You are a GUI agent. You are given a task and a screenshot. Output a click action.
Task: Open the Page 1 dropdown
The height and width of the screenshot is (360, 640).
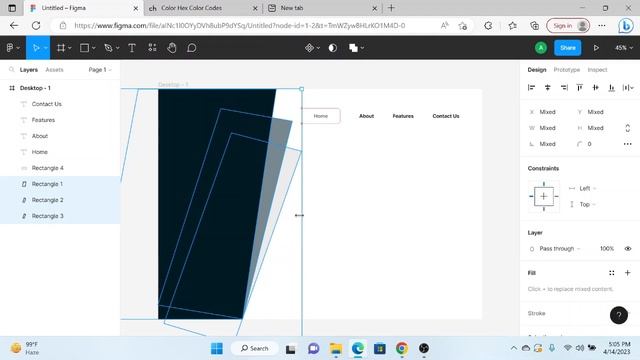coord(100,70)
